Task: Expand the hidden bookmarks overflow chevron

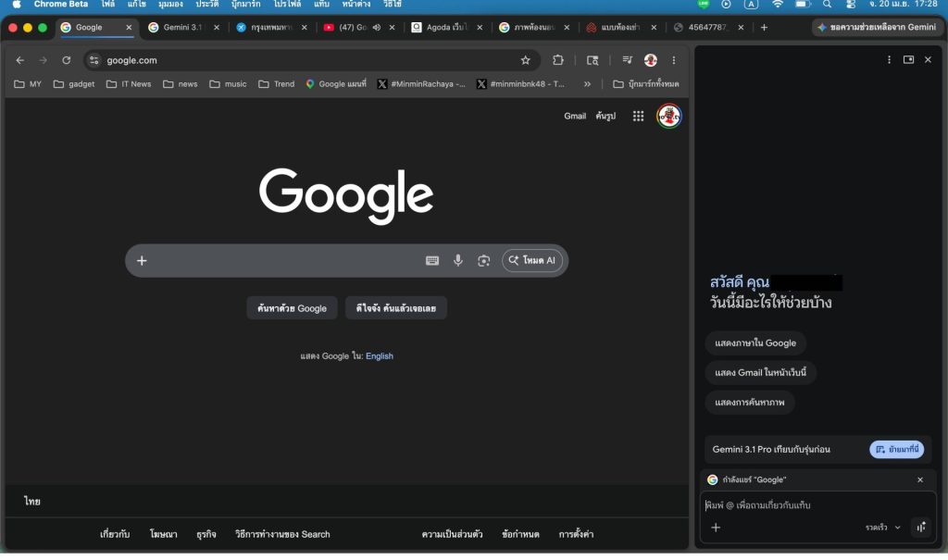Action: [x=587, y=84]
